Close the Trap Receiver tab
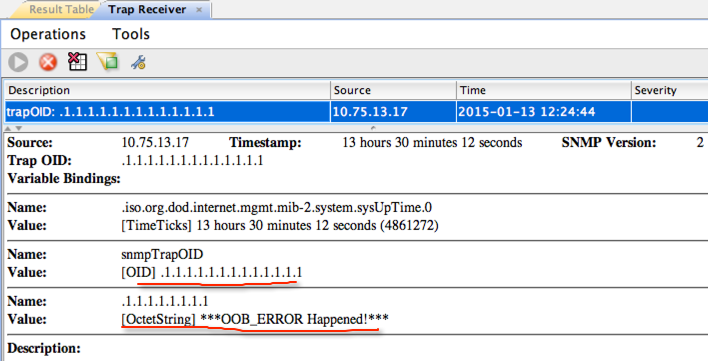This screenshot has height=361, width=708. [x=199, y=10]
